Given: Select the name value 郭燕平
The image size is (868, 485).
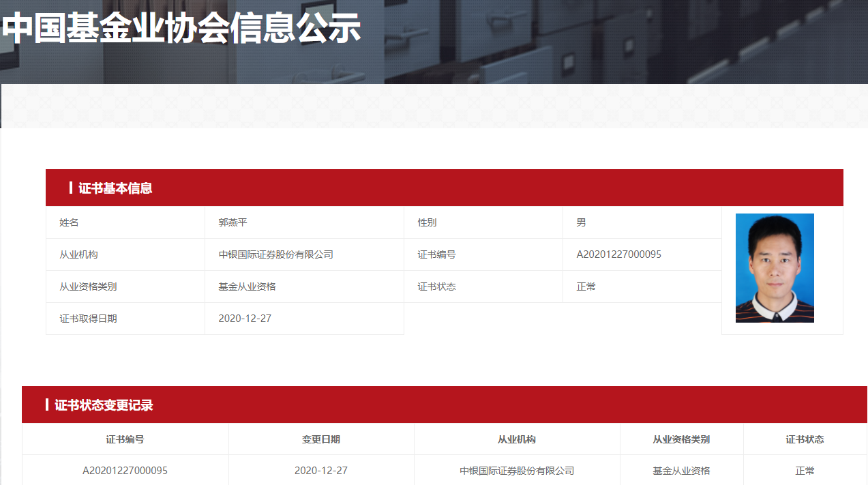Looking at the screenshot, I should (x=233, y=222).
